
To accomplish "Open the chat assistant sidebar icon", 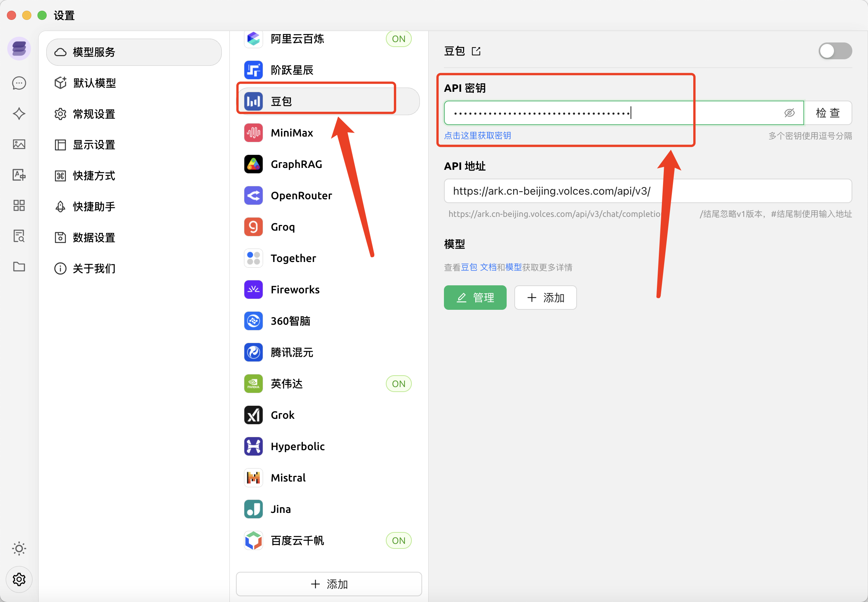I will 19,83.
